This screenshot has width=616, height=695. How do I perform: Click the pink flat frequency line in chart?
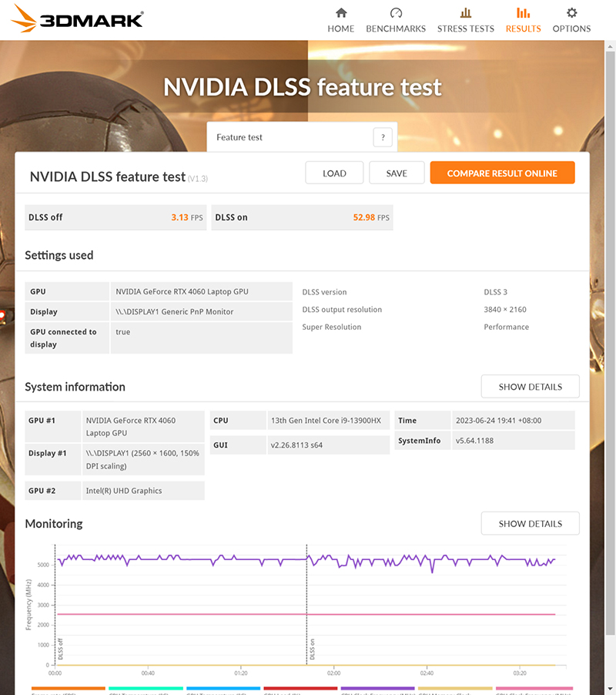pyautogui.click(x=306, y=614)
